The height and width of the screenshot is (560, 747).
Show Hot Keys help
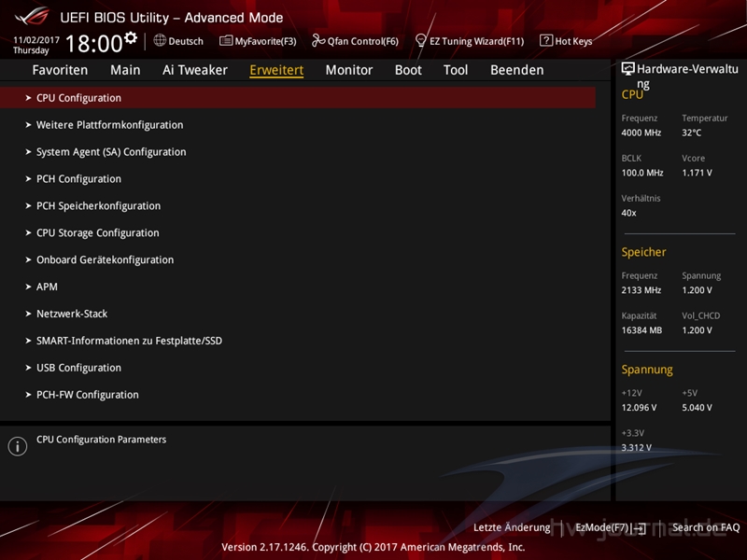point(573,41)
